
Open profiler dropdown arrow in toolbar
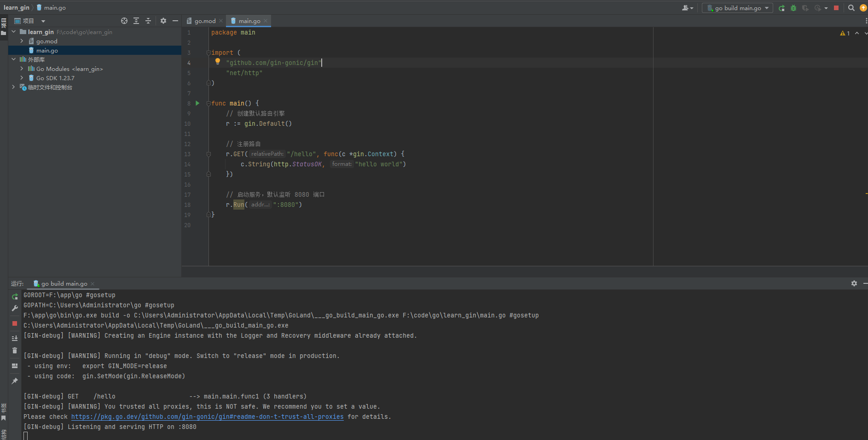click(826, 8)
